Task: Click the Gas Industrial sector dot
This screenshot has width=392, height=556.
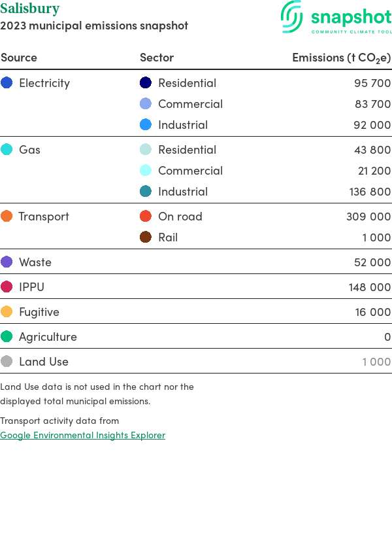Action: [146, 191]
